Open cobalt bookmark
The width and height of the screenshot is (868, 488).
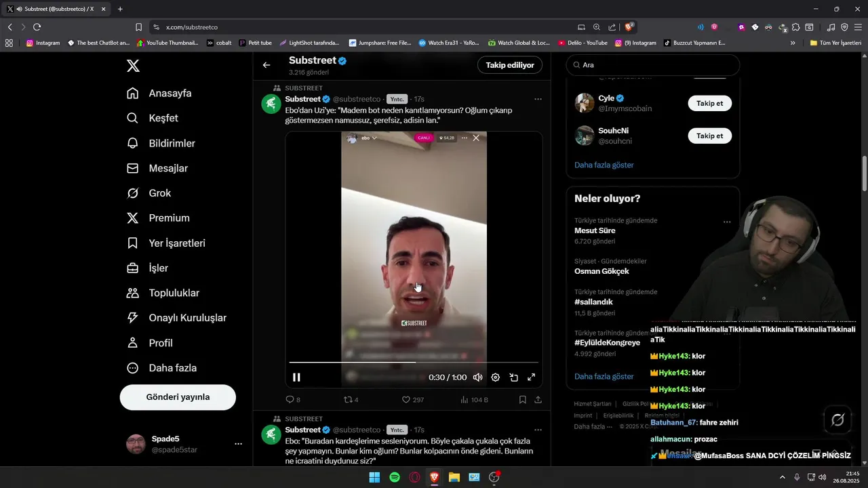[219, 43]
